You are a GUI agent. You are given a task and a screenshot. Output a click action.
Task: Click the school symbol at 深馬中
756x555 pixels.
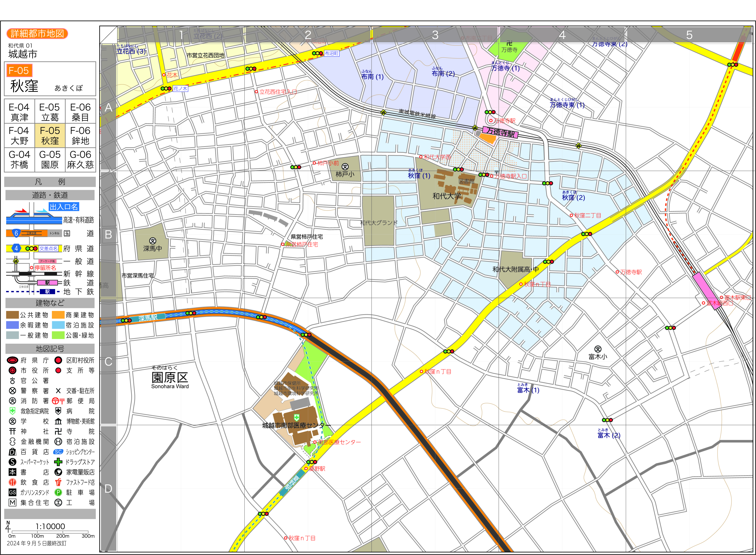(x=153, y=241)
